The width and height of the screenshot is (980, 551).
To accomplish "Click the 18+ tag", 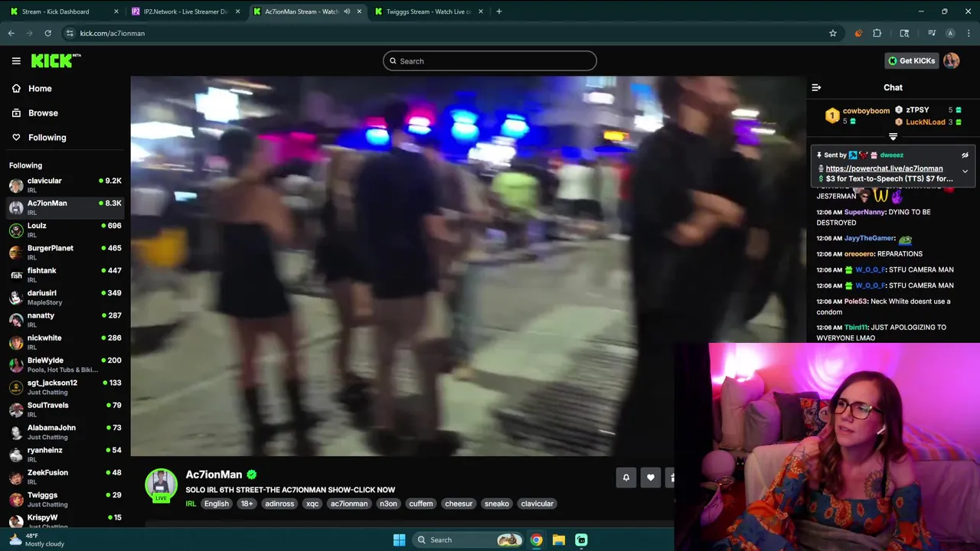I will 247,504.
